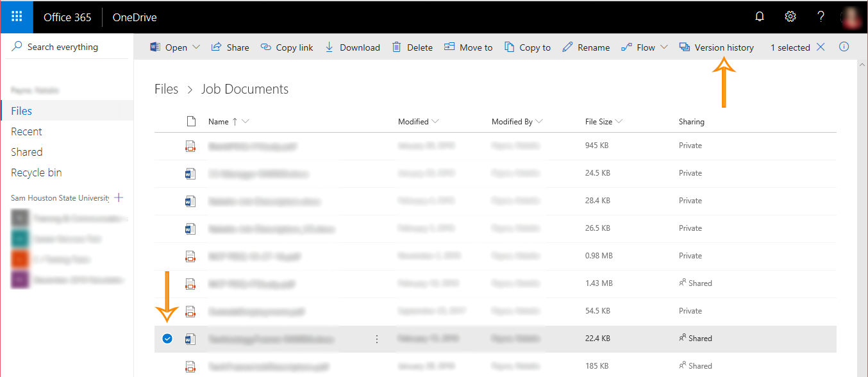This screenshot has width=868, height=377.
Task: Switch to the Recent section
Action: coord(26,131)
